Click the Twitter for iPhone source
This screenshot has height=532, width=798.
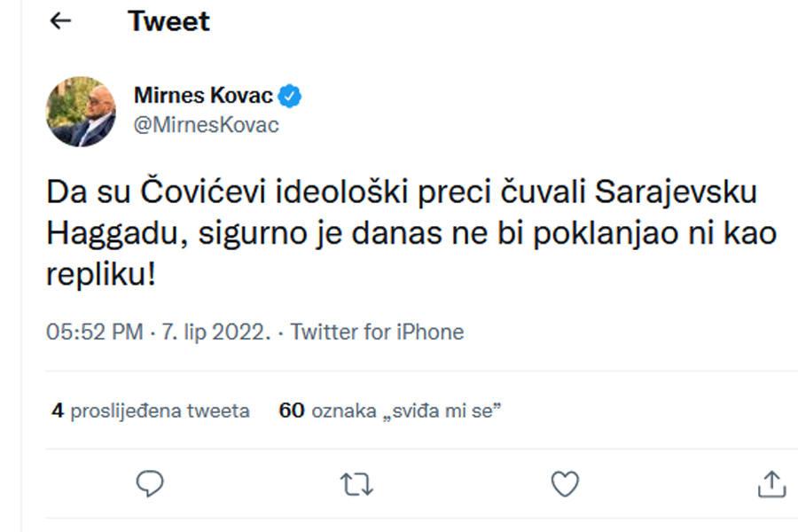377,332
